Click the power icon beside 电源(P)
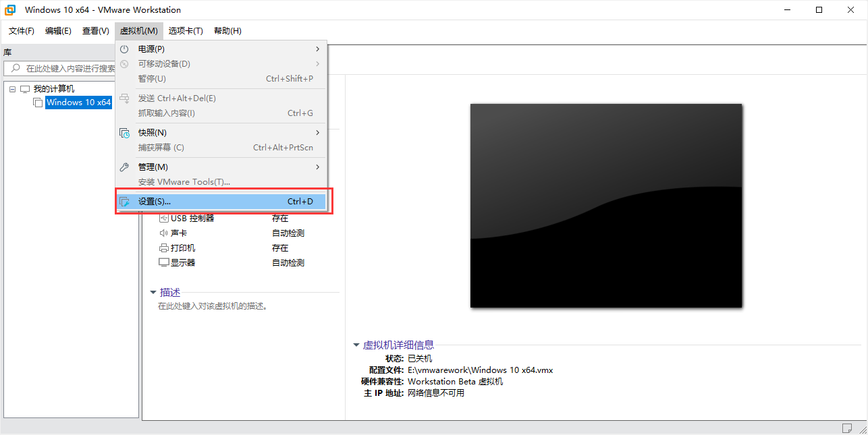Image resolution: width=868 pixels, height=435 pixels. click(124, 49)
